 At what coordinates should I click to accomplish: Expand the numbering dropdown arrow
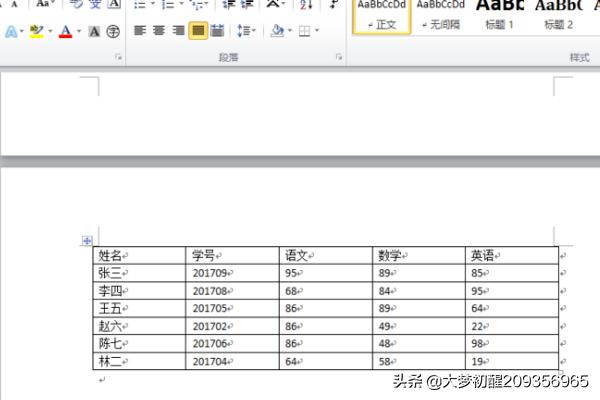click(181, 4)
